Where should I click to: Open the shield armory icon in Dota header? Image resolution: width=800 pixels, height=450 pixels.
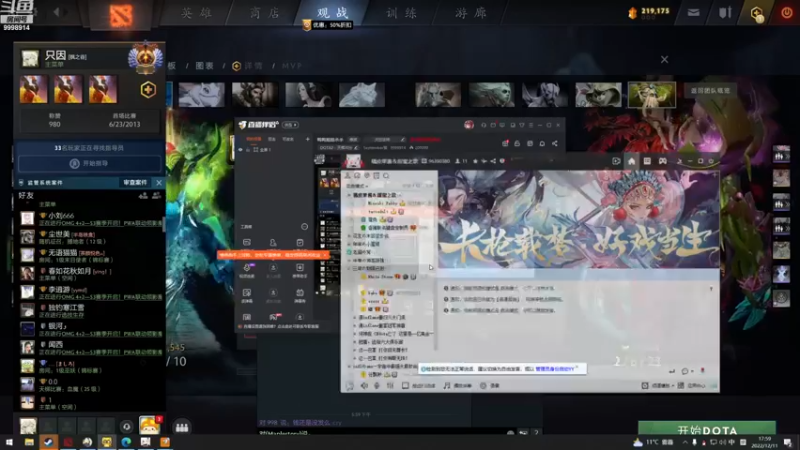725,13
